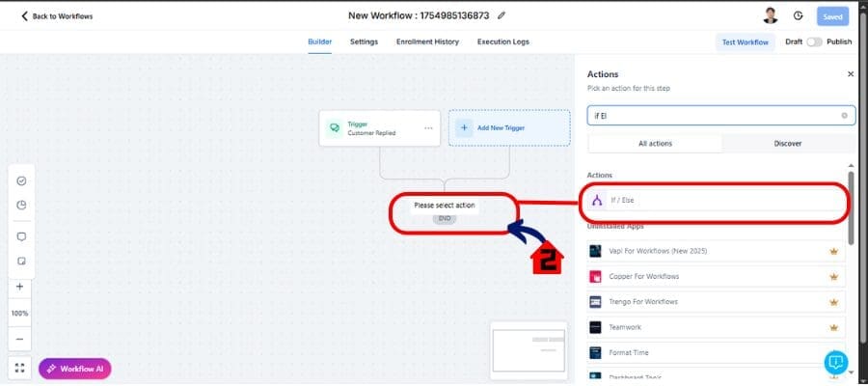Screen dimensions: 868x386
Task: Click the comment bubble icon in left toolbar
Action: point(21,236)
